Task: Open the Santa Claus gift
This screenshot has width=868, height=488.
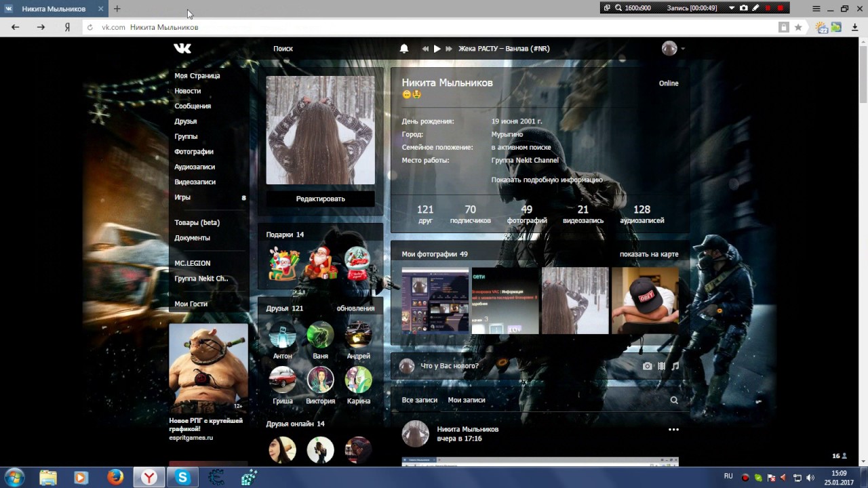Action: (321, 263)
